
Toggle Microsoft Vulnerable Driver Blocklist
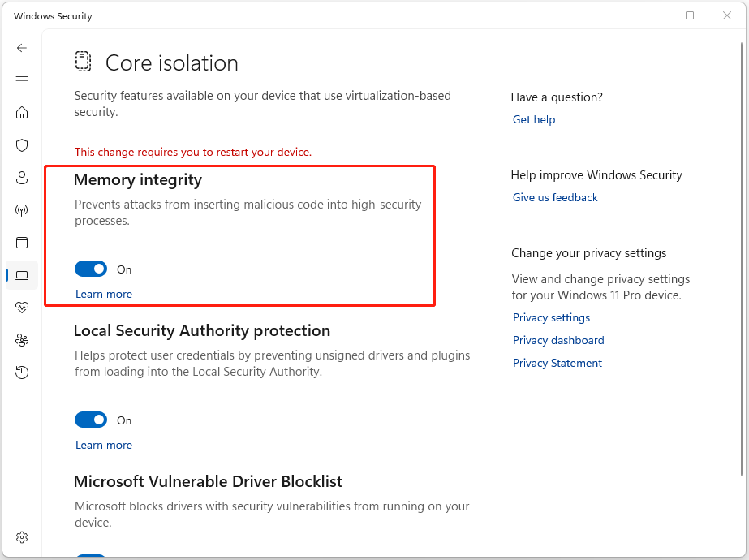pos(91,557)
